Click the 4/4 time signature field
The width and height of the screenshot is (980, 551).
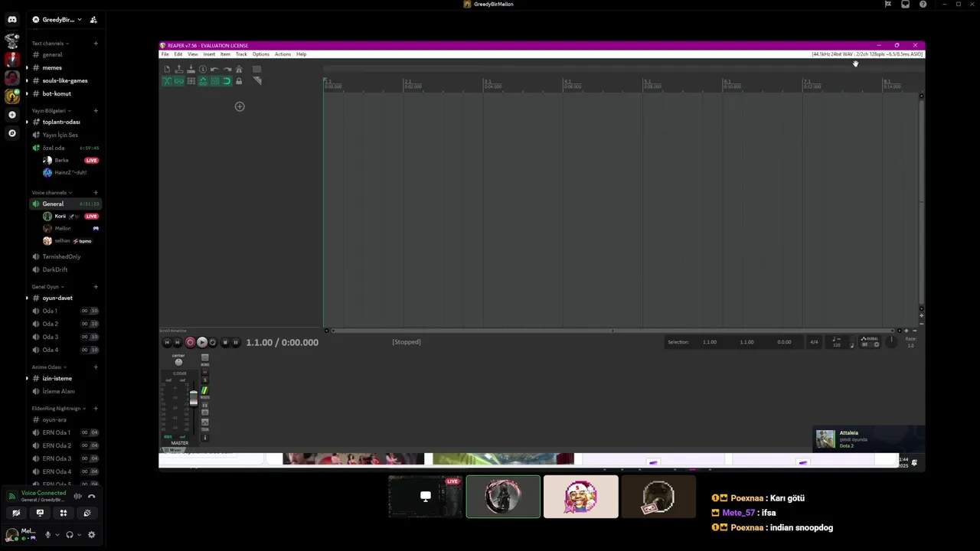(x=814, y=342)
